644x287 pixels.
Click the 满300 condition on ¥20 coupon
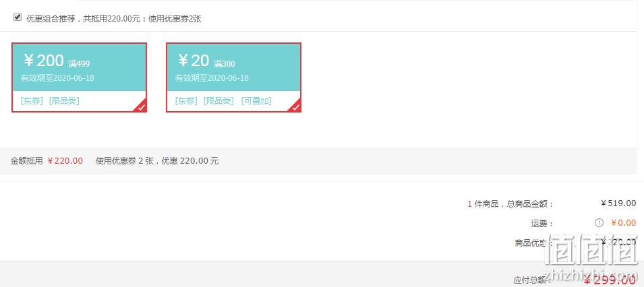(225, 63)
